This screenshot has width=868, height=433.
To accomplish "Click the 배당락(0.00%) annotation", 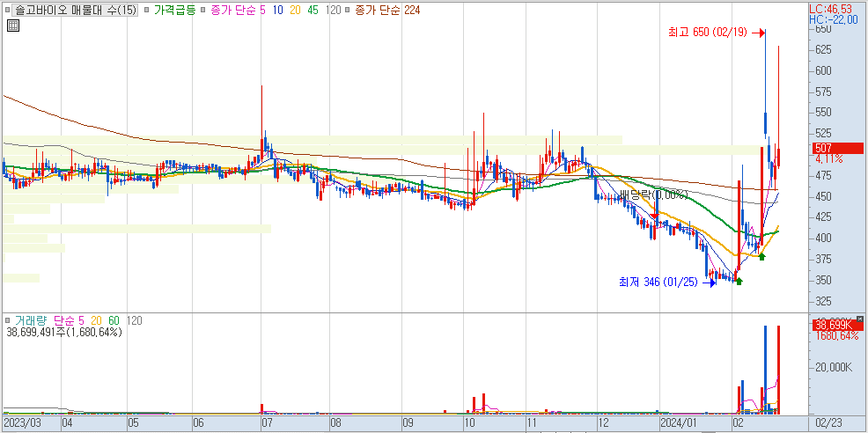I will 653,194.
